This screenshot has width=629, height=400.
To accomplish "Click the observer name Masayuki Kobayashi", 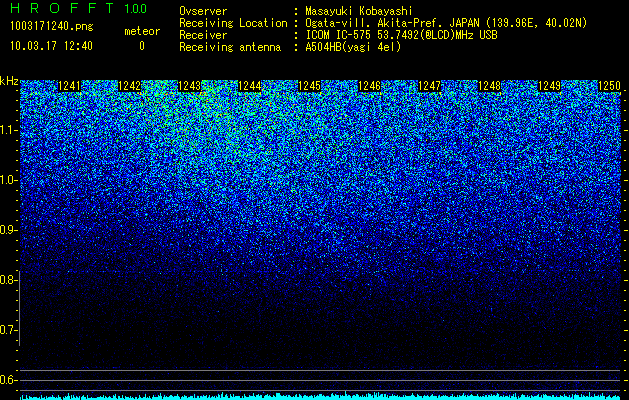I will pyautogui.click(x=359, y=11).
